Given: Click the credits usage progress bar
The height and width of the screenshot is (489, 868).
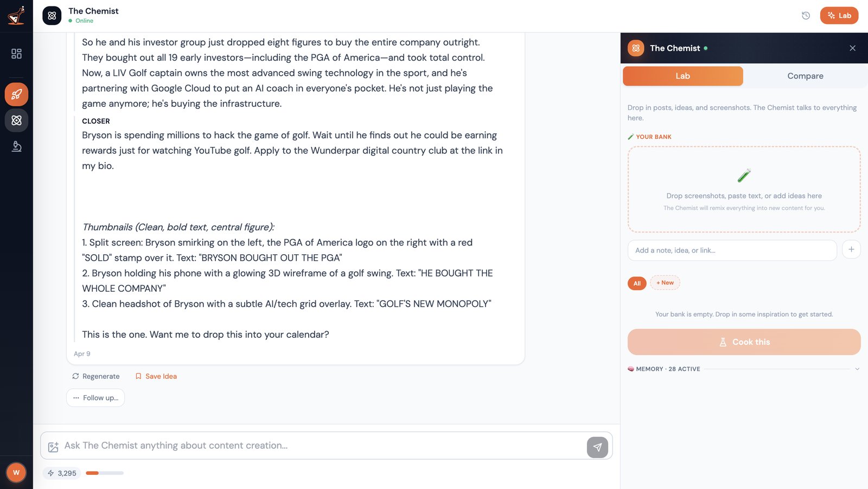Looking at the screenshot, I should coord(105,473).
